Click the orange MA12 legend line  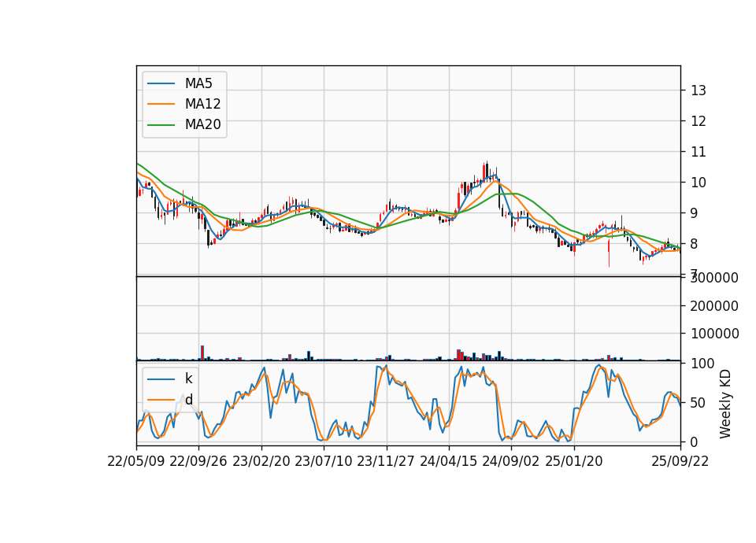tap(161, 104)
